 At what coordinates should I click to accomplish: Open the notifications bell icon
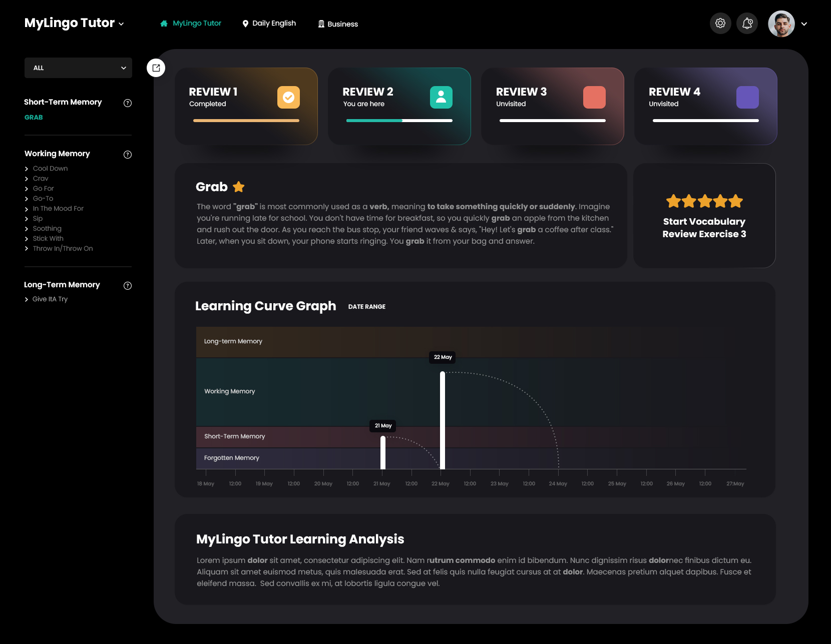(x=747, y=24)
